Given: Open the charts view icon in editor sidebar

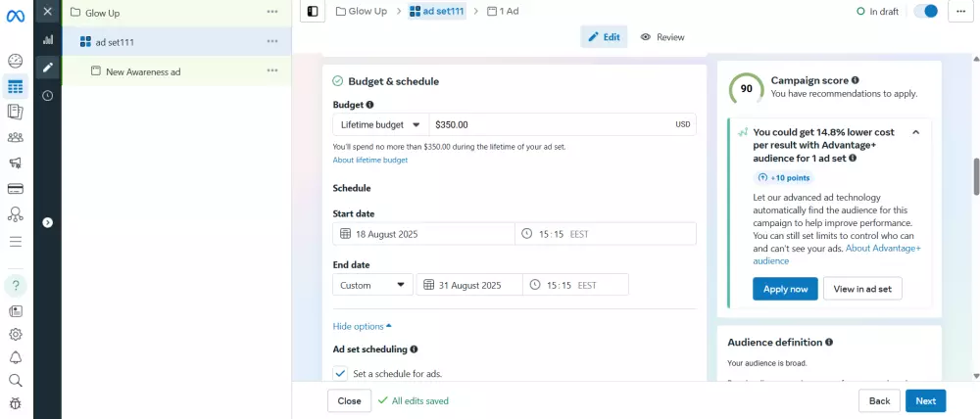Looking at the screenshot, I should click(x=47, y=40).
